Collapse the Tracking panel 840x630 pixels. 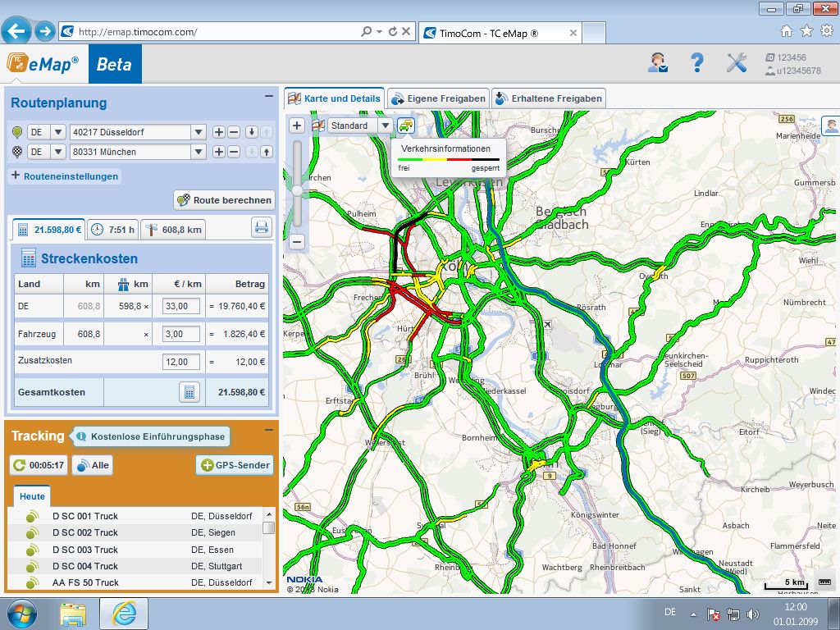(x=268, y=431)
